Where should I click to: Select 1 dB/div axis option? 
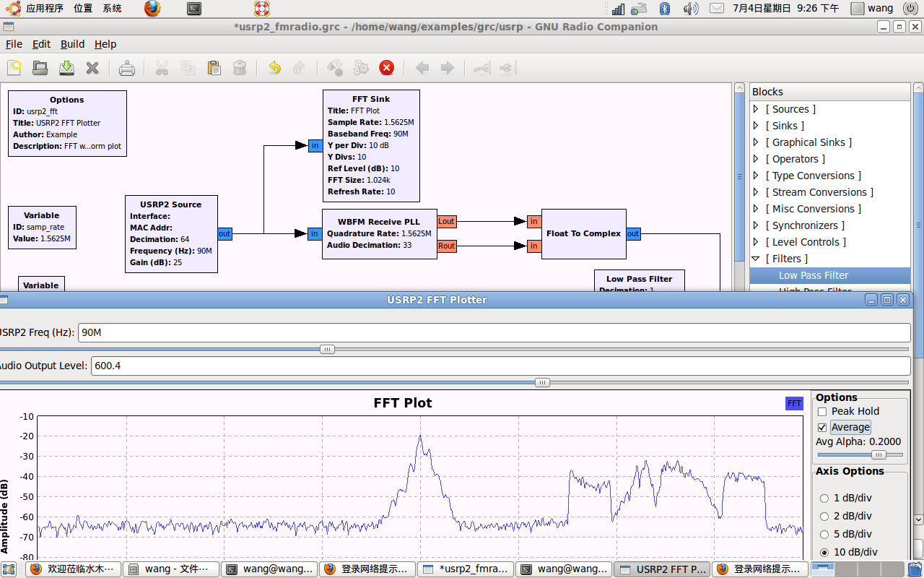point(824,499)
